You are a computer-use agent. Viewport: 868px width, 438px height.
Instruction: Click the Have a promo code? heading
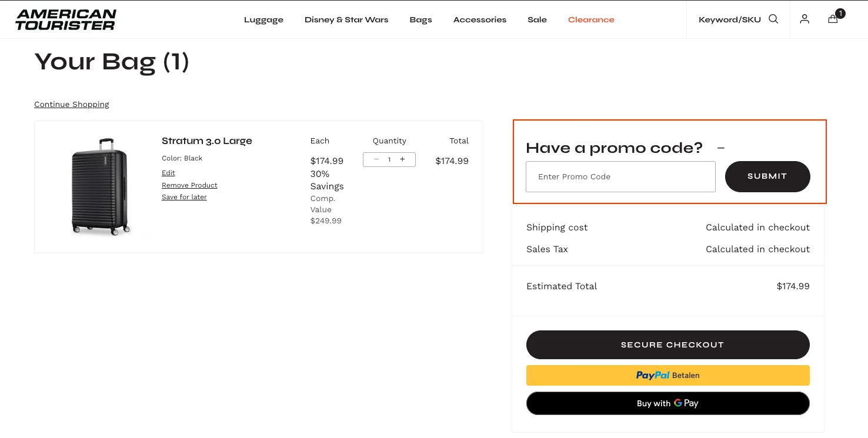click(615, 148)
